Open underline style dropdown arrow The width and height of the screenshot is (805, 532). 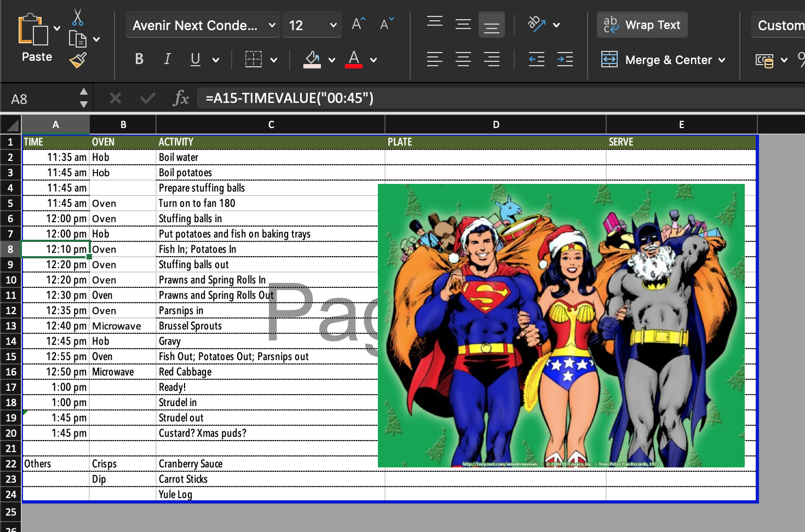(216, 60)
